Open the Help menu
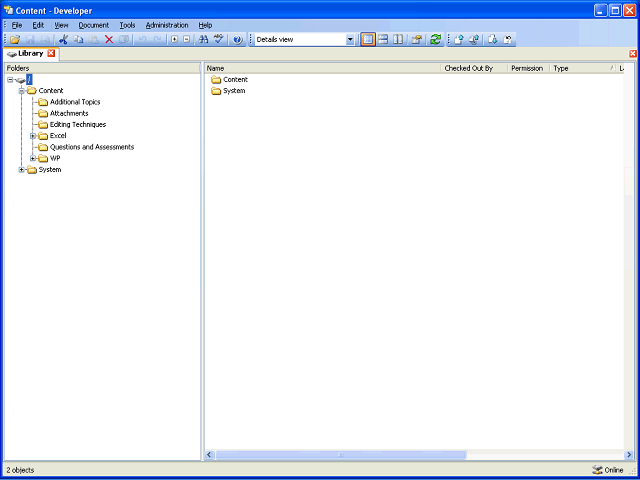This screenshot has height=480, width=640. click(x=205, y=25)
